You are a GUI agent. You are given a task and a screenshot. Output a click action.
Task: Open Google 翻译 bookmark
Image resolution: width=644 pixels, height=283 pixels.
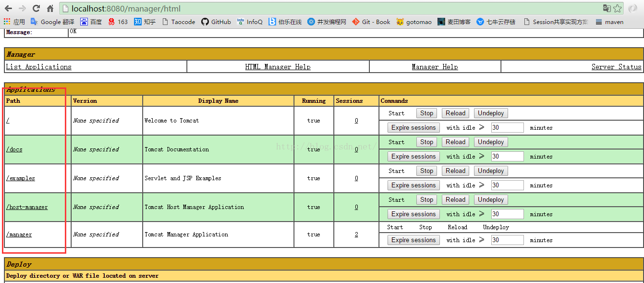52,22
